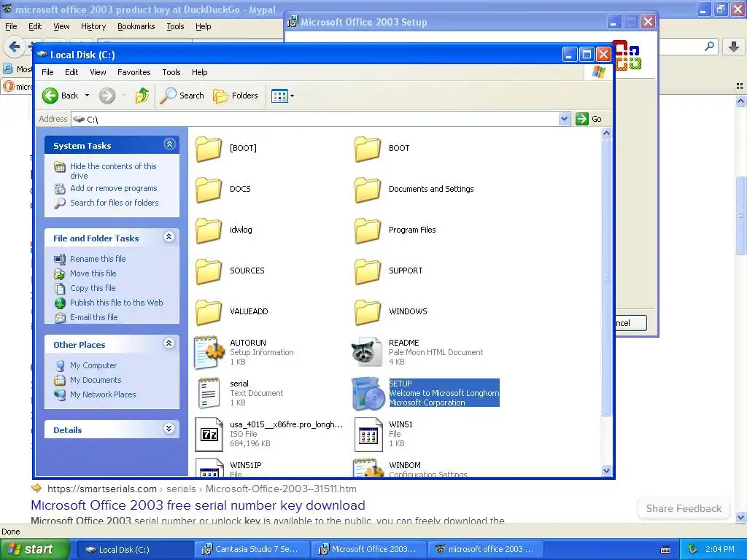Click the Up folder toolbar icon
The height and width of the screenshot is (560, 747).
tap(142, 96)
